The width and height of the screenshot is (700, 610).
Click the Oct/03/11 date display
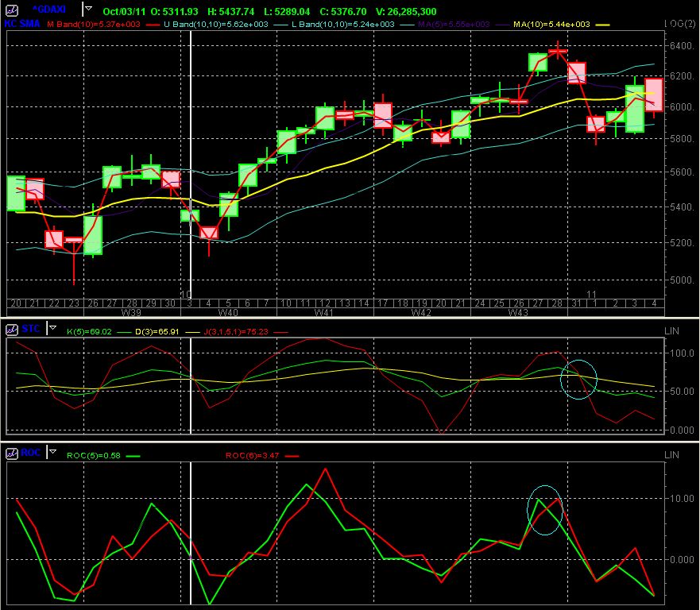coord(124,10)
